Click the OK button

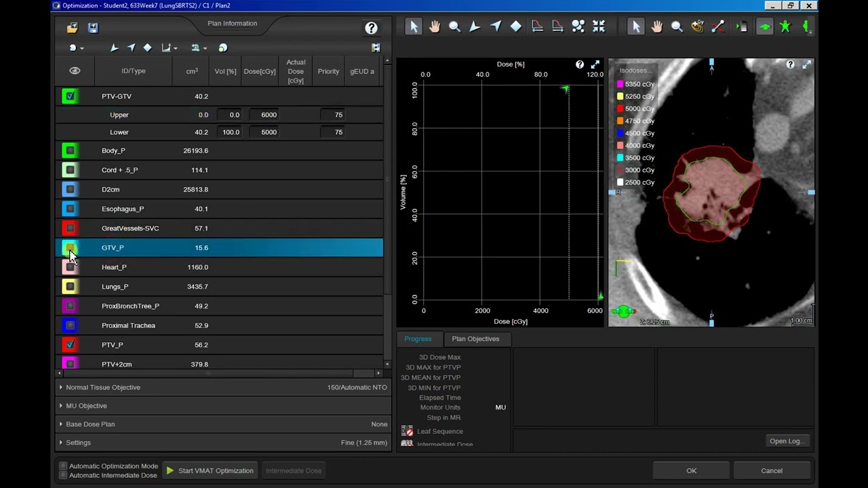tap(691, 470)
